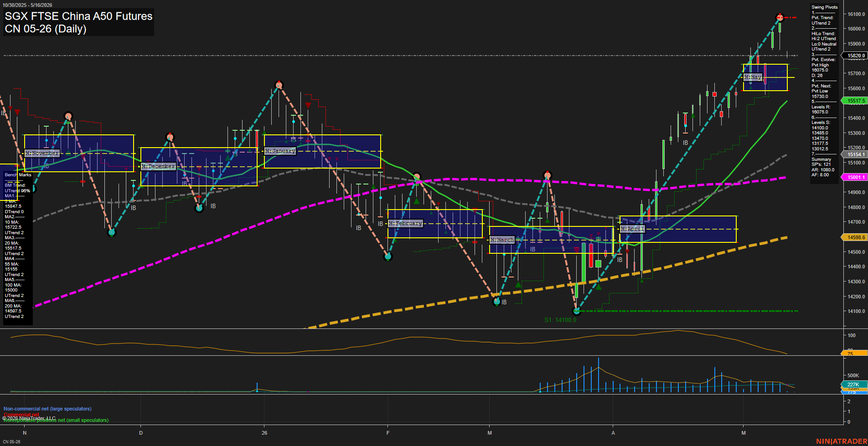
Task: Click the S1: 14100.0 support label
Action: [x=560, y=320]
